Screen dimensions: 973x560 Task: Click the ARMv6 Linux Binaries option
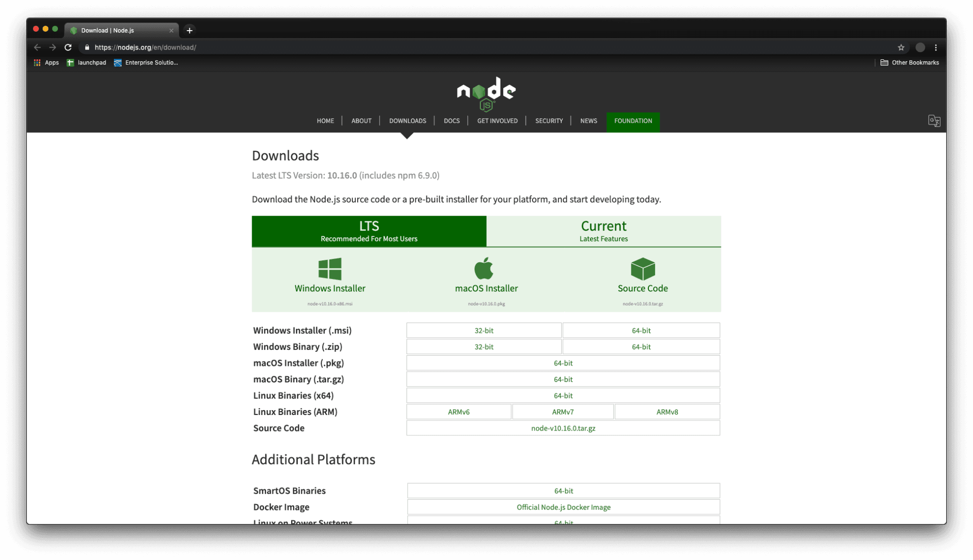459,412
